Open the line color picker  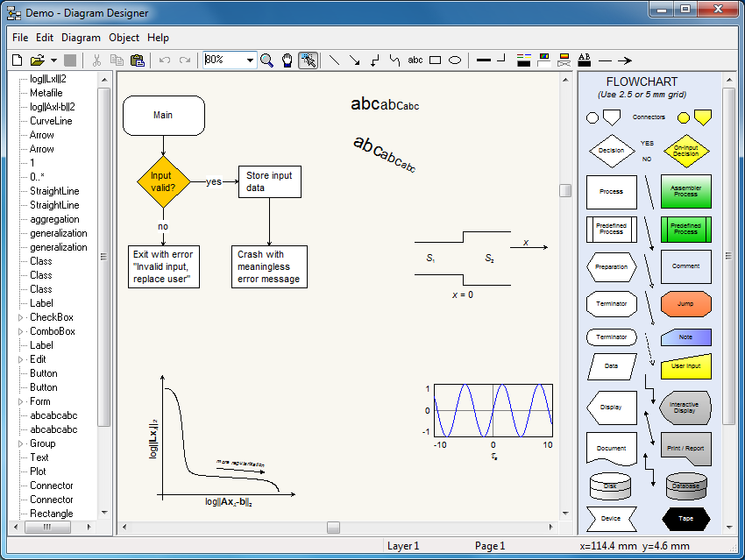(523, 60)
